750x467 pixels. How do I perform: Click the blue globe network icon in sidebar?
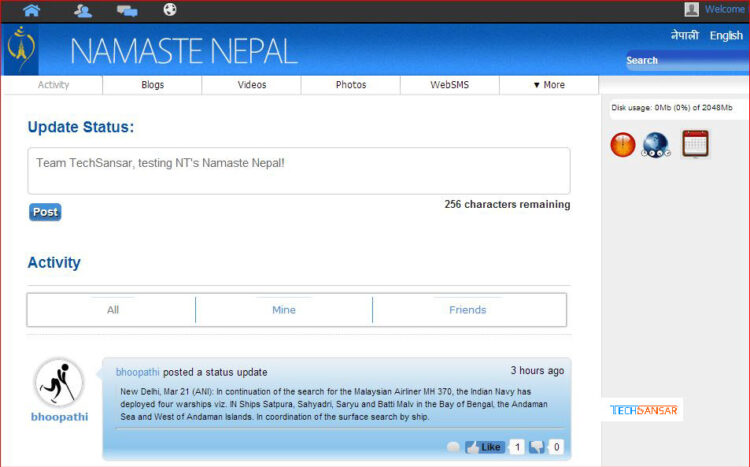[x=656, y=145]
